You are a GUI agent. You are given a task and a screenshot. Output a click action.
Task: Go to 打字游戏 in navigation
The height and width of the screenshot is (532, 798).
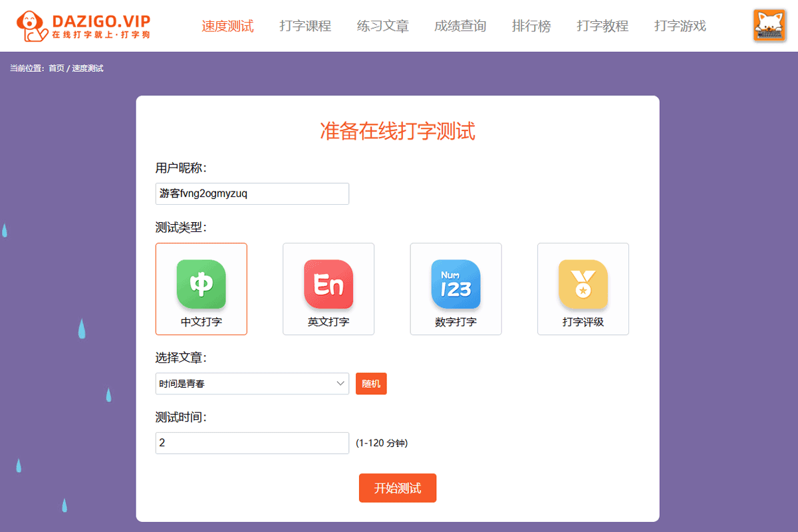click(x=680, y=26)
